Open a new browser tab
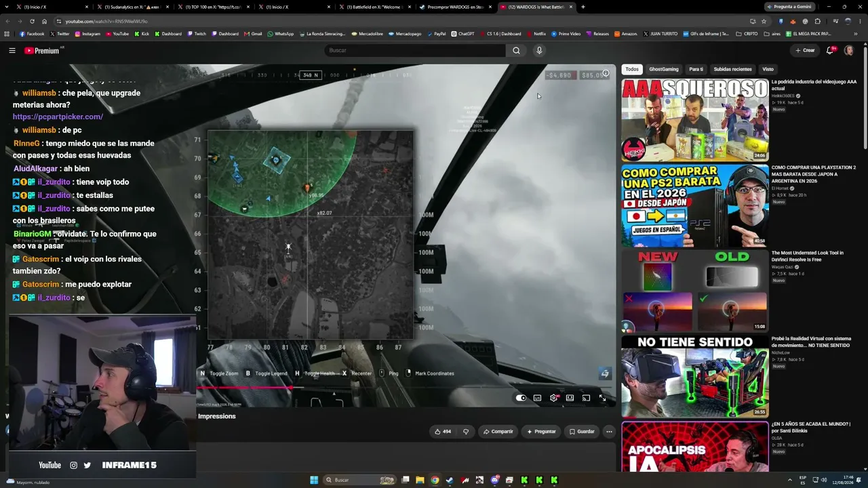 (583, 7)
